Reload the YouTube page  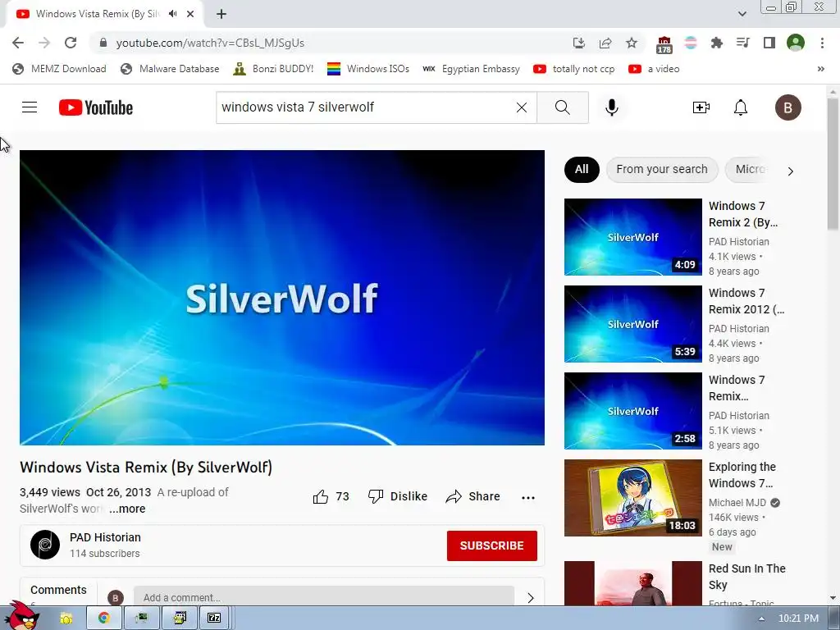71,43
